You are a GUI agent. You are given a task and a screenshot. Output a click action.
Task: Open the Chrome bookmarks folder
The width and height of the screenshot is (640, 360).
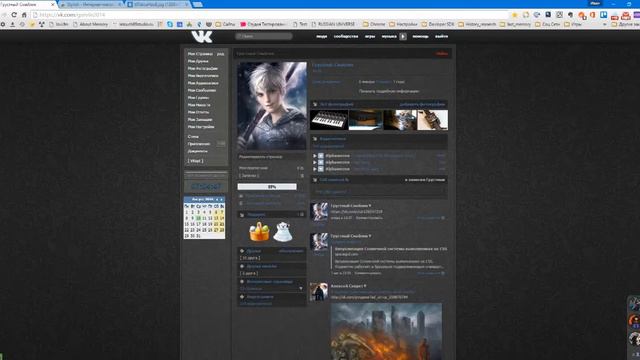point(374,24)
